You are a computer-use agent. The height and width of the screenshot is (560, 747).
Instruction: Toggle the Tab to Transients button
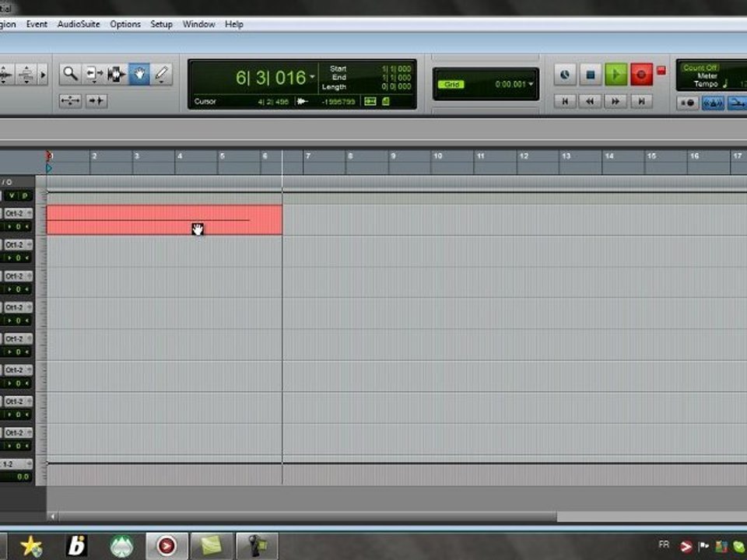pos(96,101)
